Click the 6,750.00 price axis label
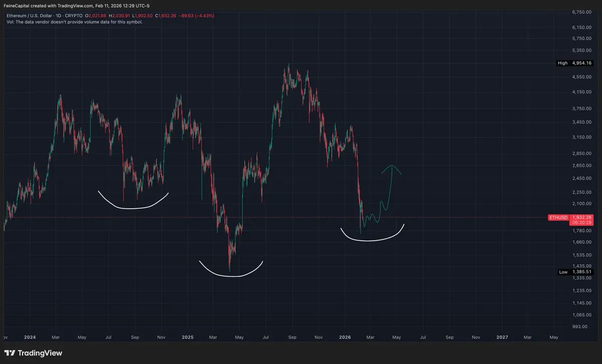The image size is (602, 364). [582, 12]
